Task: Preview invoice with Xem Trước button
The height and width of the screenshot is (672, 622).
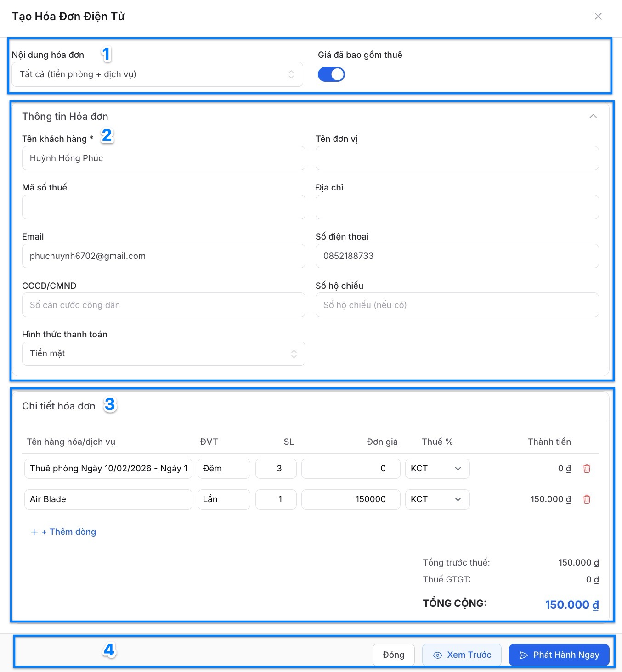Action: click(462, 655)
